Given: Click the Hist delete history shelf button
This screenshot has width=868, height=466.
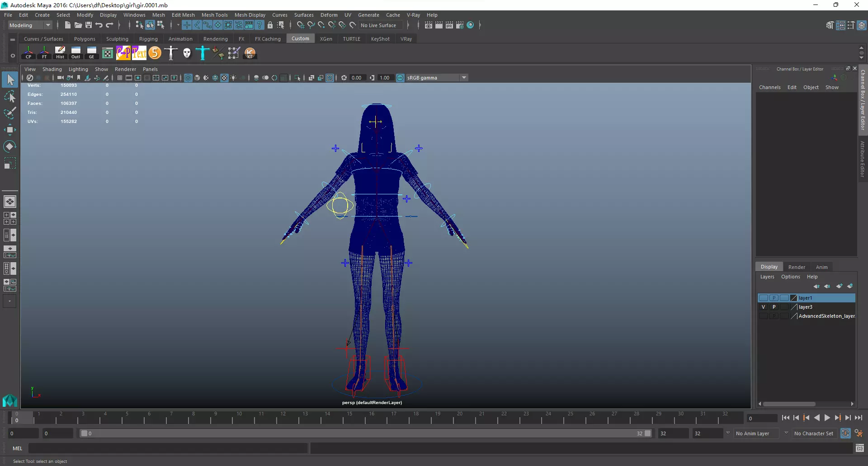Looking at the screenshot, I should [60, 53].
